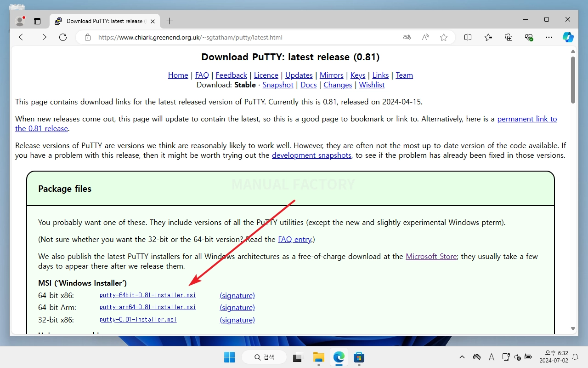Download putty-64bit-0.81-installer.msi link

[x=147, y=295]
